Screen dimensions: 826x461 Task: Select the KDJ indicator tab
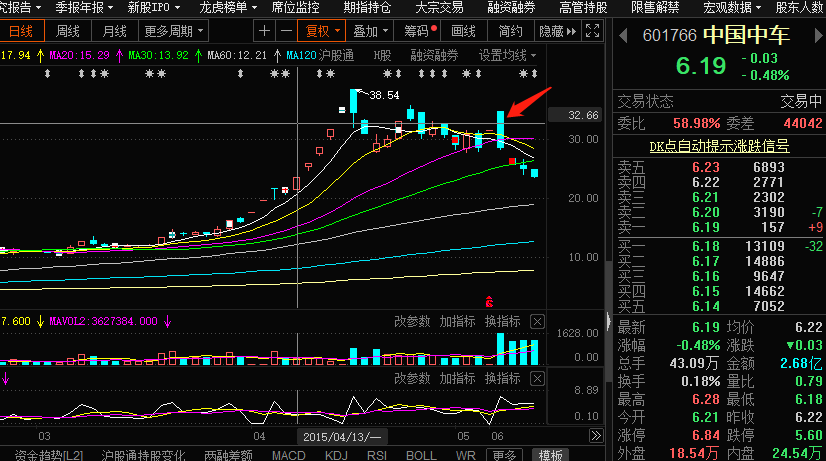(336, 455)
